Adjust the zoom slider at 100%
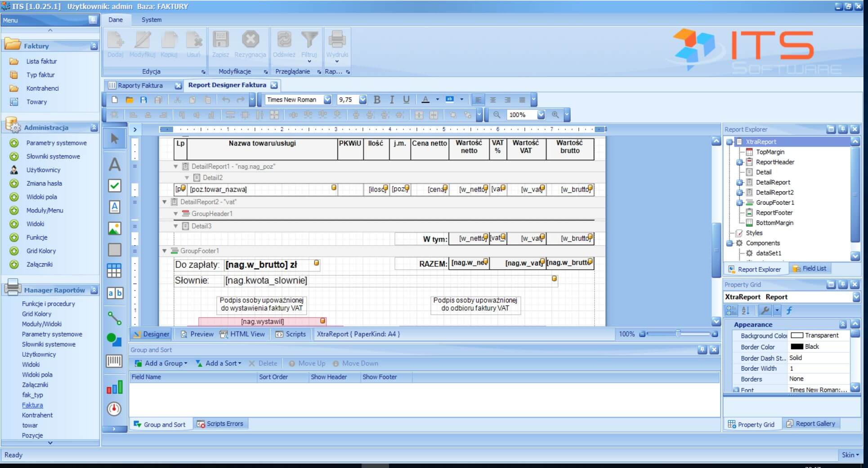The height and width of the screenshot is (468, 868). (x=678, y=334)
